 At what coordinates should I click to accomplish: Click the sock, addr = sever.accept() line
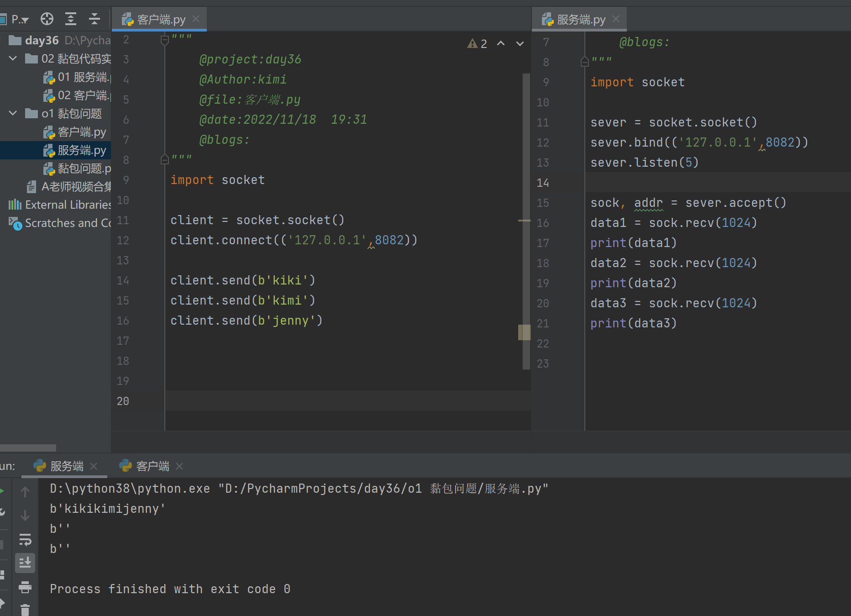click(688, 203)
